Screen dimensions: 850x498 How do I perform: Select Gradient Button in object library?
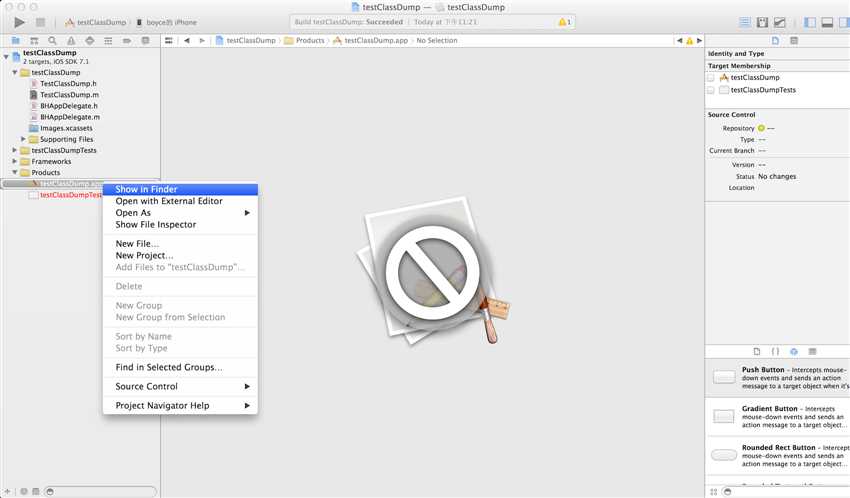[778, 417]
